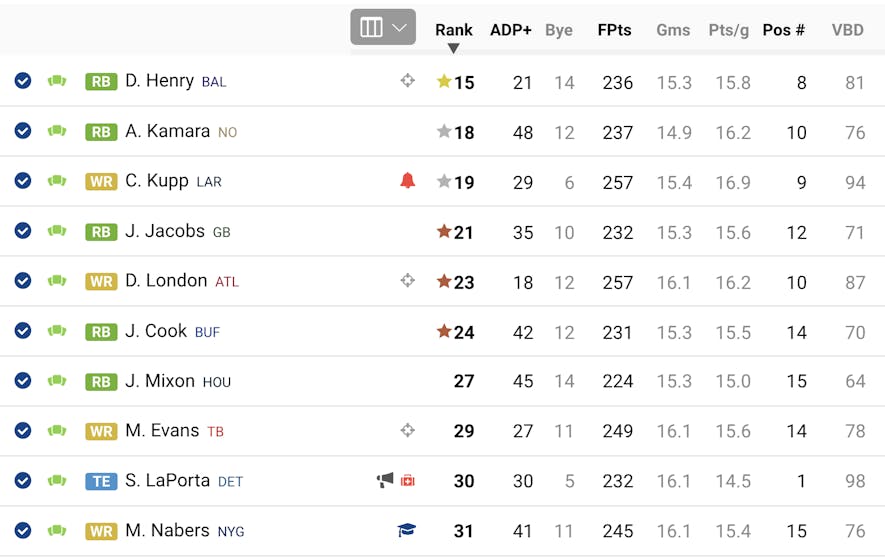Click the sort arrow under Rank header
The height and width of the screenshot is (560, 885).
click(x=453, y=49)
